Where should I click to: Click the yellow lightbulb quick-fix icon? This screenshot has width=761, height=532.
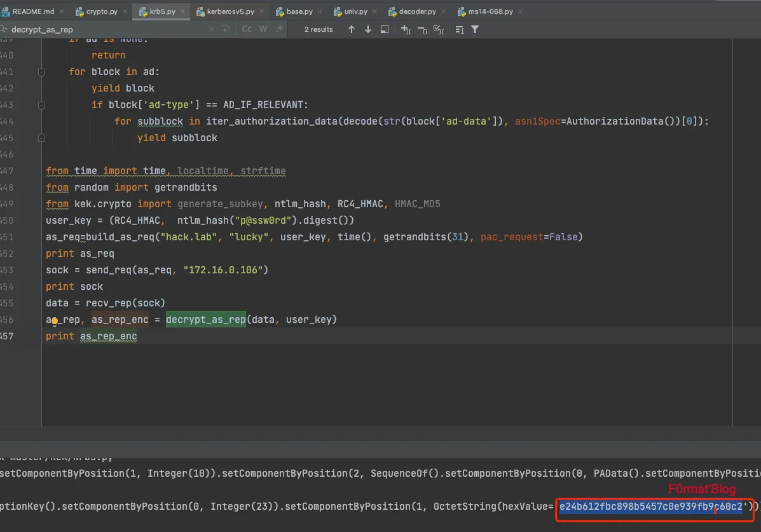click(55, 321)
